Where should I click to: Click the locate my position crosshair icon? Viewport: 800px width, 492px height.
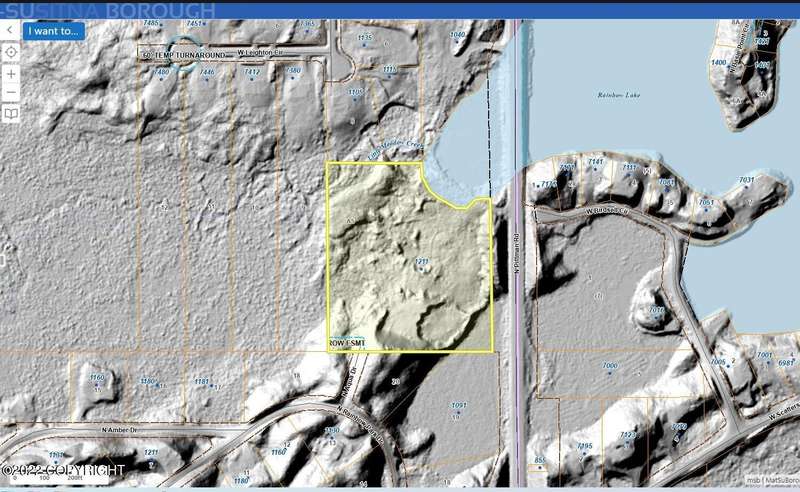[10, 52]
